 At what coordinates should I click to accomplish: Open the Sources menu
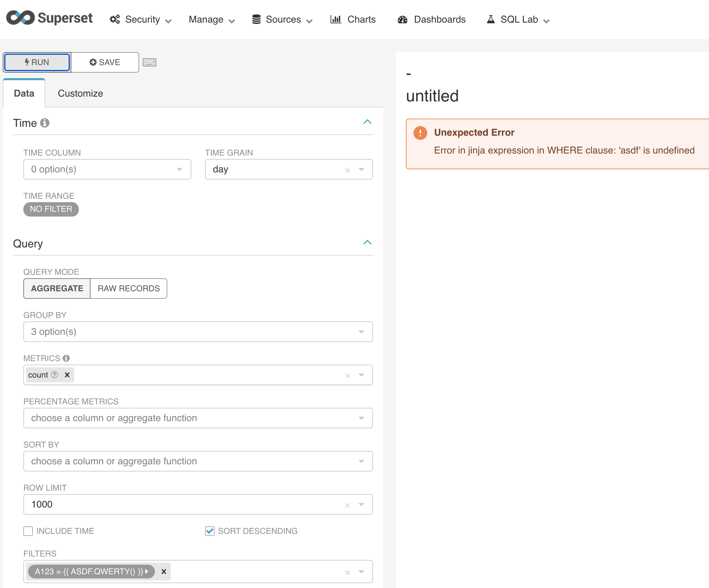pyautogui.click(x=283, y=20)
